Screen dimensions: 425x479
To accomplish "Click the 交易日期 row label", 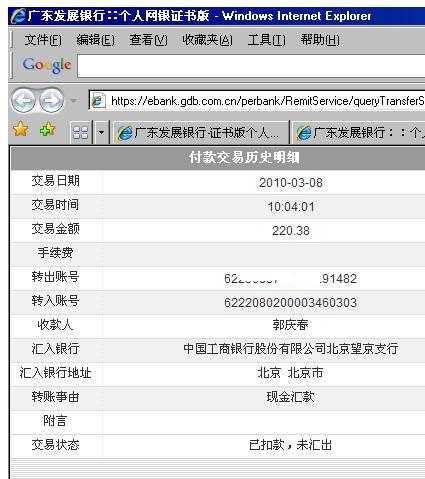I will (55, 181).
